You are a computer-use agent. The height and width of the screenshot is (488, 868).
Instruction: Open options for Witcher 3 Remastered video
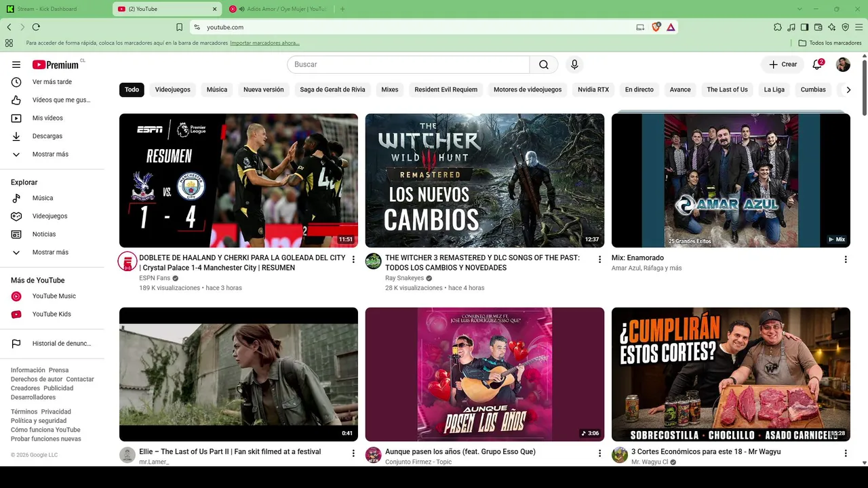[599, 260]
